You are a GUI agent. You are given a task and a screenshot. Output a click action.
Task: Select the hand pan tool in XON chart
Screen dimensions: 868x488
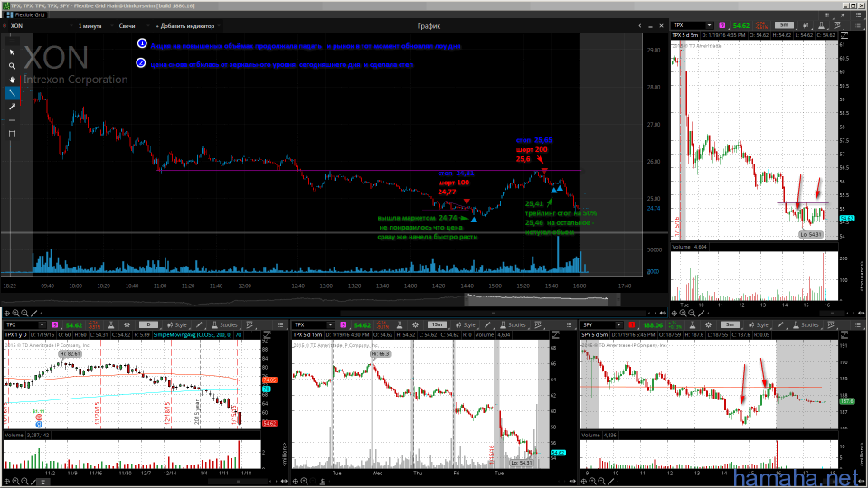(12, 80)
